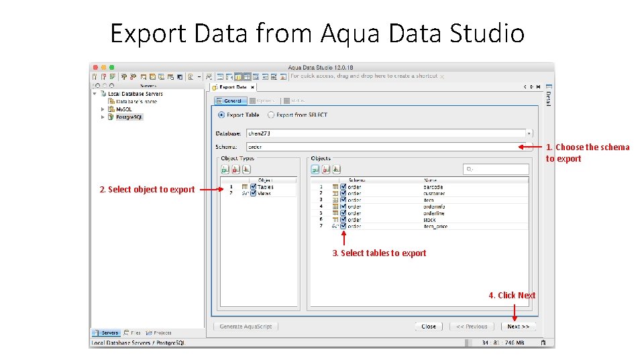Uncheck the barcode table checkbox
The image size is (644, 362).
(343, 187)
